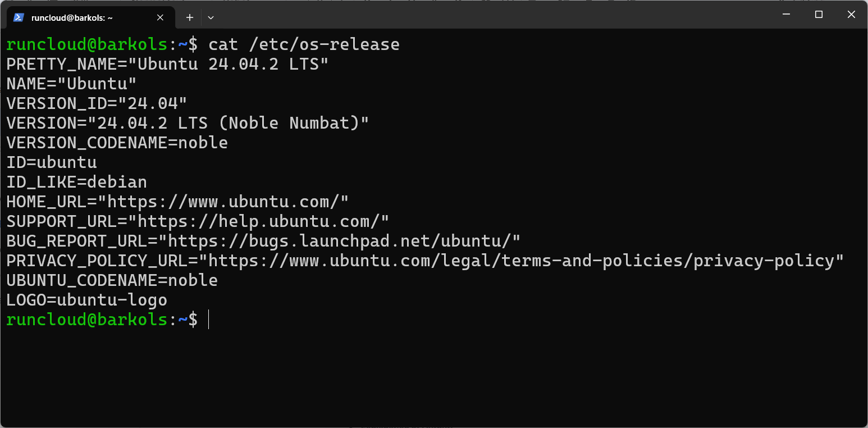Expand the new tab profile dropdown
The image size is (868, 428).
click(x=211, y=17)
